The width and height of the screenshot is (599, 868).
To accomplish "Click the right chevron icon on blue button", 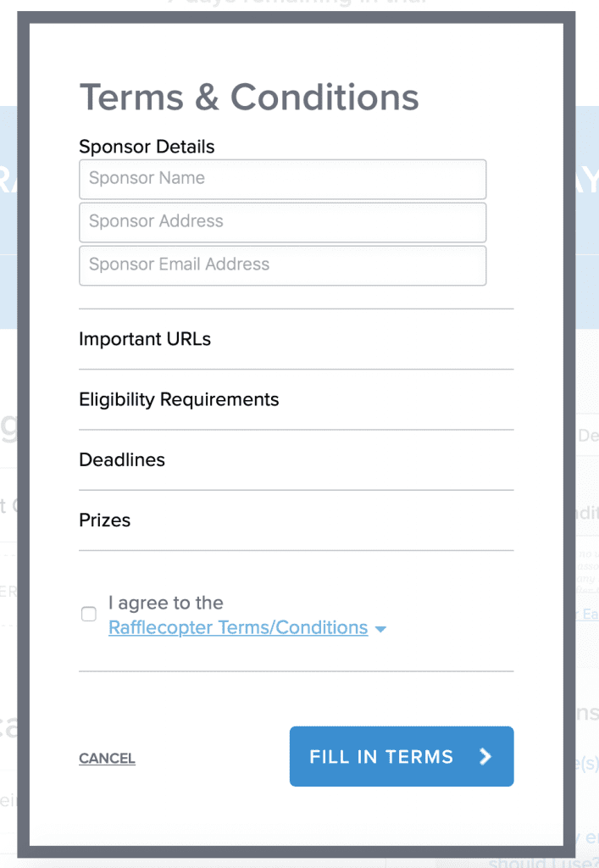I will coord(485,757).
